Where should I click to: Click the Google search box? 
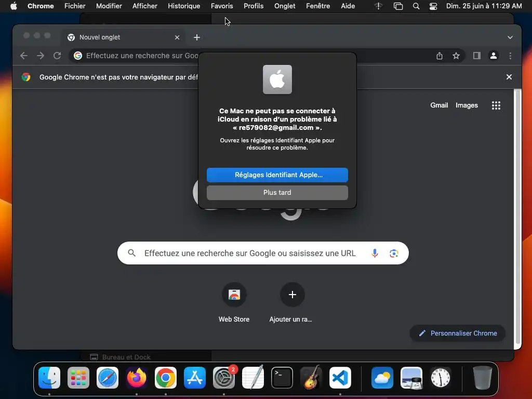click(263, 253)
